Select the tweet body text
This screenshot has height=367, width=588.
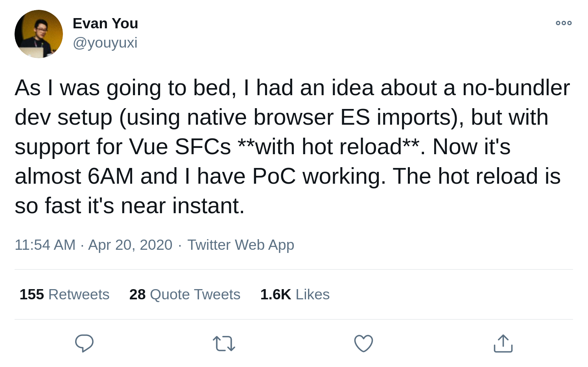[x=291, y=146]
